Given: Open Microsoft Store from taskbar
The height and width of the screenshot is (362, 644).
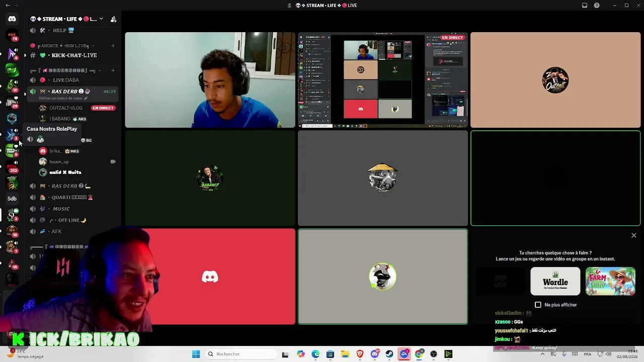Looking at the screenshot, I should (330, 354).
